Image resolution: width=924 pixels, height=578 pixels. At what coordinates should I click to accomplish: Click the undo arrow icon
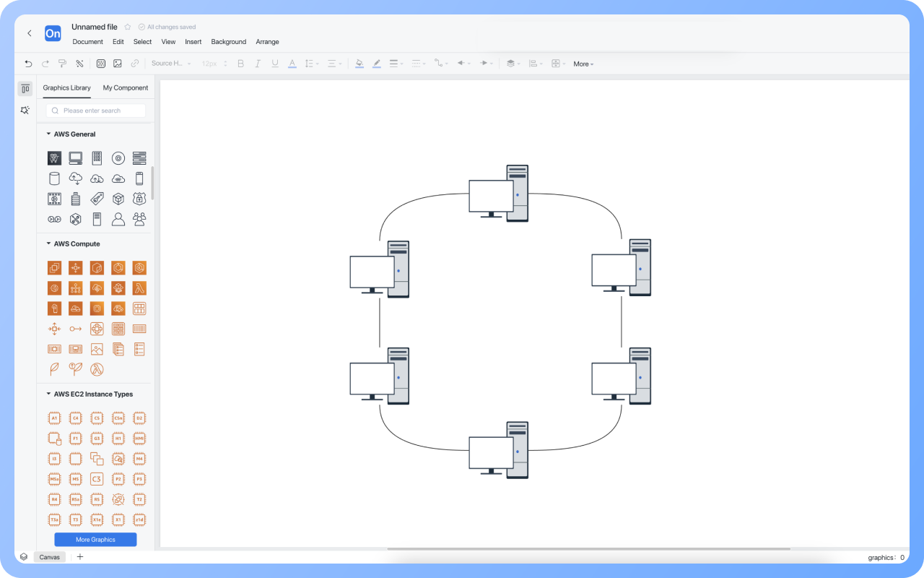click(28, 64)
